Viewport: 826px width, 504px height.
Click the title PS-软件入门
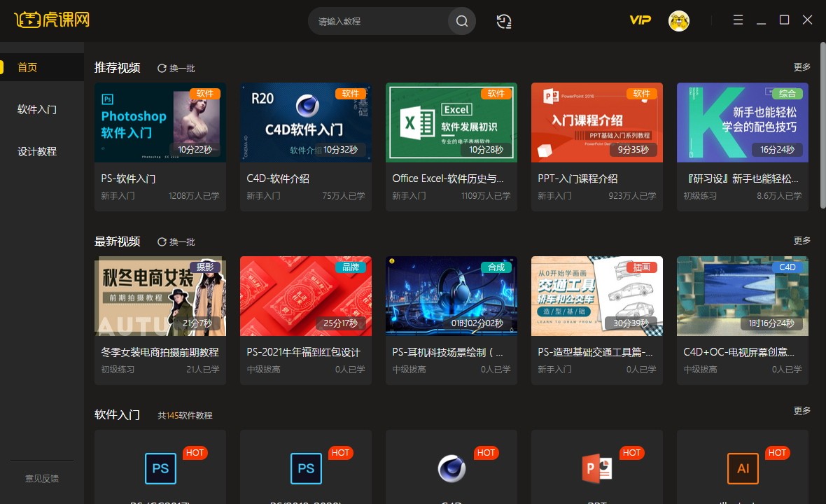point(128,178)
